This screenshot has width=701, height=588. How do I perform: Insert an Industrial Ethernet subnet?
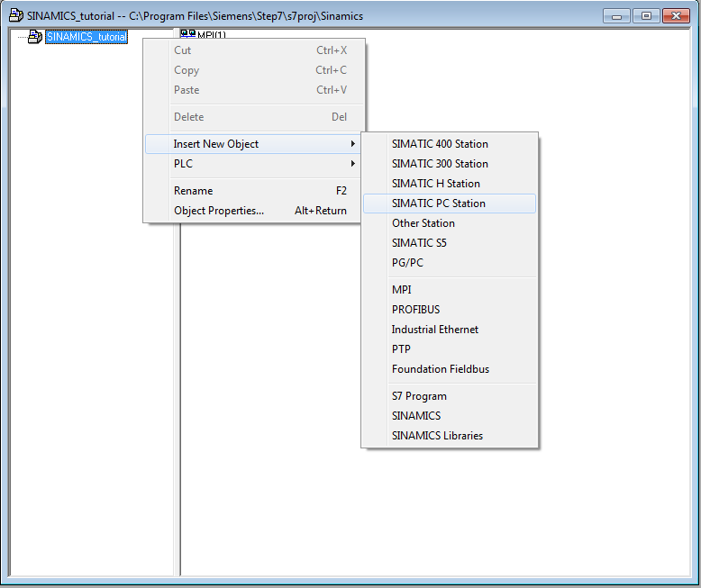[450, 330]
